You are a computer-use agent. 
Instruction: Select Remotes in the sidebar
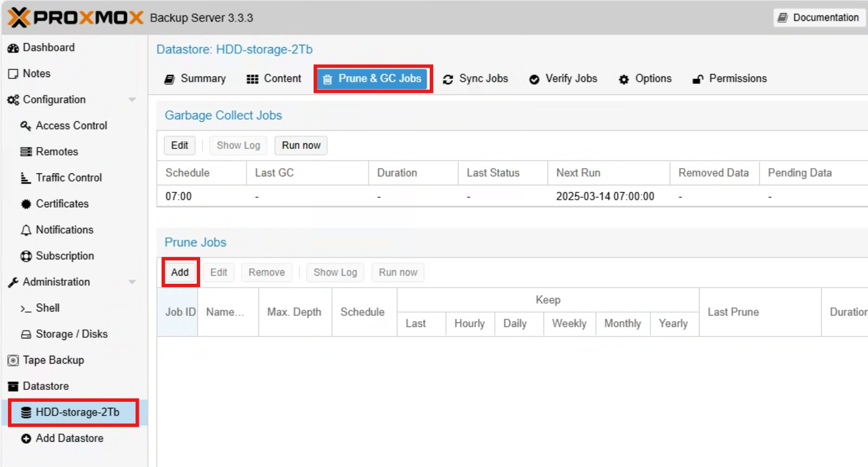coord(75,152)
